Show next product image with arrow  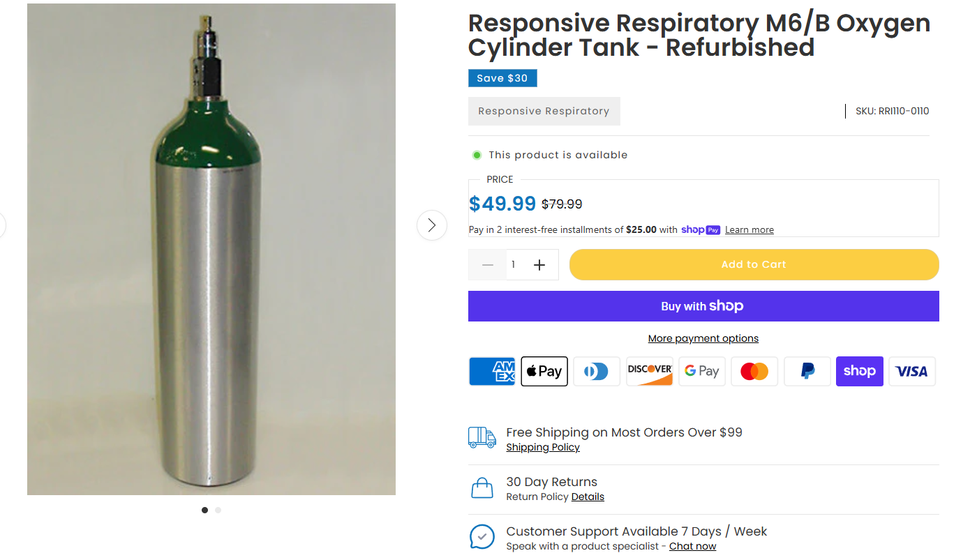432,225
